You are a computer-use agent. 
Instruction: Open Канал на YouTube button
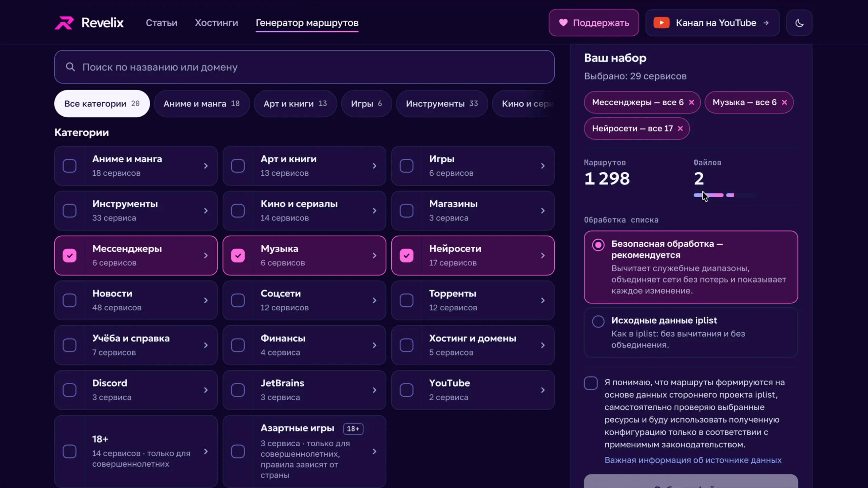point(712,23)
